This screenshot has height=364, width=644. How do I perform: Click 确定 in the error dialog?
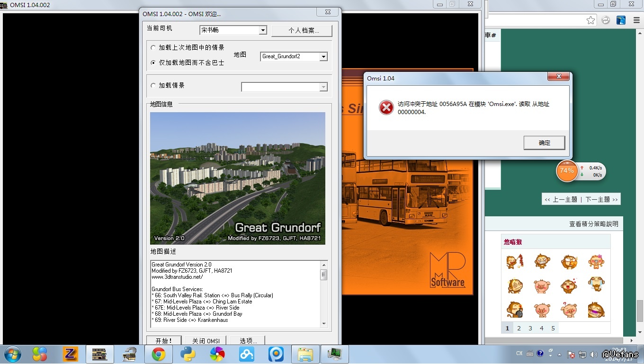pyautogui.click(x=544, y=142)
